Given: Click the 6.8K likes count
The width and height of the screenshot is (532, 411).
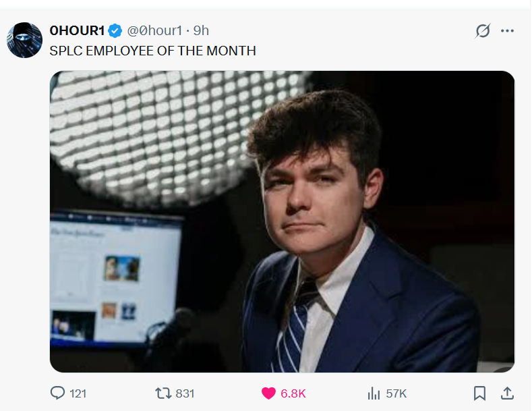Looking at the screenshot, I should pos(293,393).
